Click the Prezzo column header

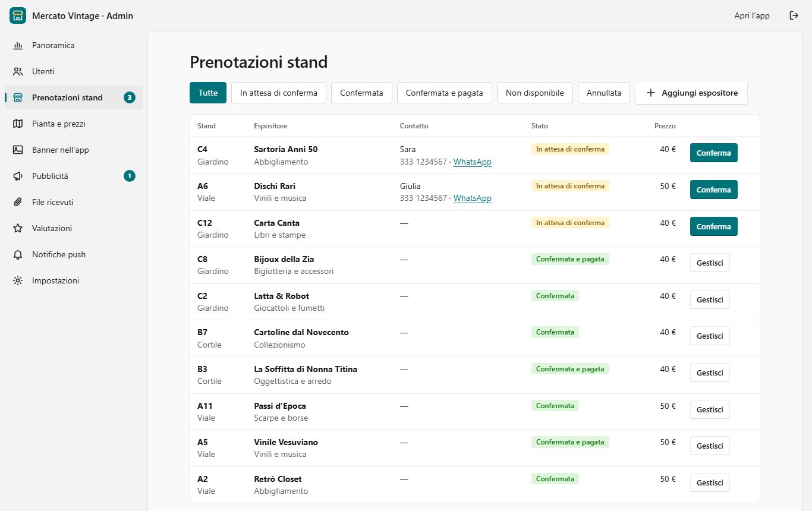(x=665, y=126)
